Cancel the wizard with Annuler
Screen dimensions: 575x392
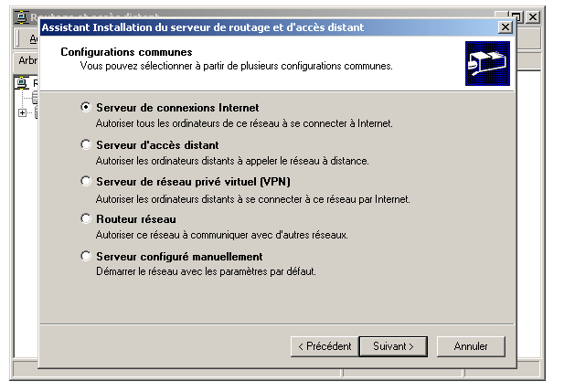click(471, 346)
